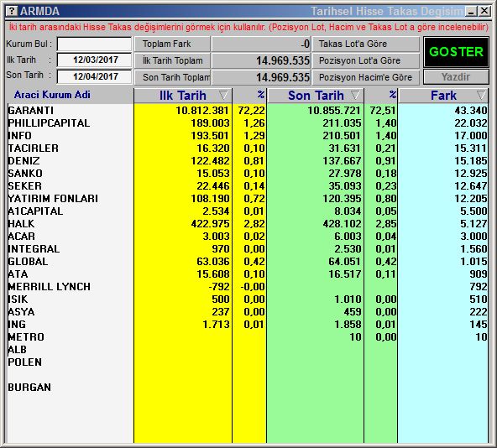Select Pozisyon Lot'a Göre option
The image size is (497, 448).
pyautogui.click(x=366, y=60)
